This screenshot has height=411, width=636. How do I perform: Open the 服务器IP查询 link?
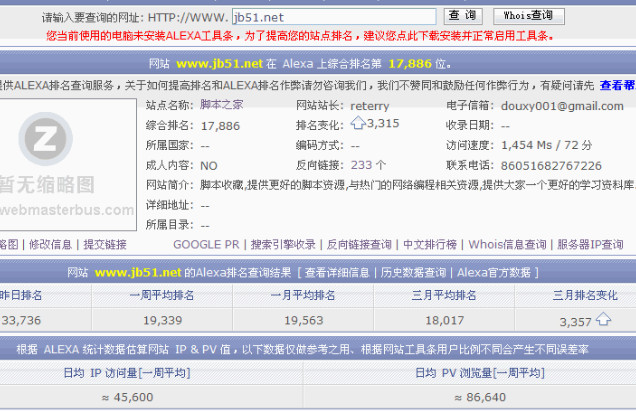pyautogui.click(x=590, y=244)
